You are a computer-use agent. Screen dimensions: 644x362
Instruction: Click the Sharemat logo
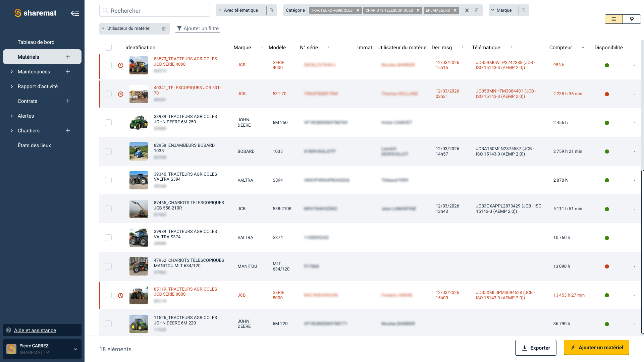[x=36, y=13]
